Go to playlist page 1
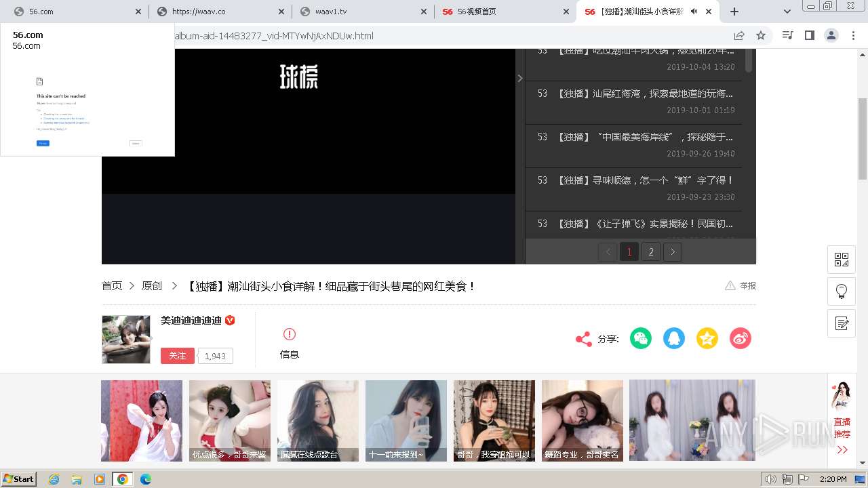This screenshot has width=868, height=488. coord(629,252)
